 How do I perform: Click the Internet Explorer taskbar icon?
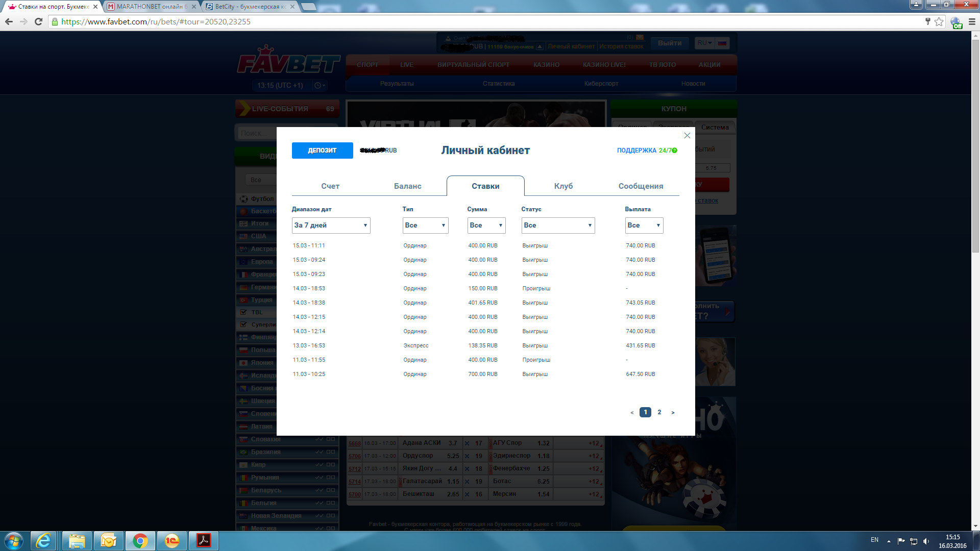coord(44,540)
